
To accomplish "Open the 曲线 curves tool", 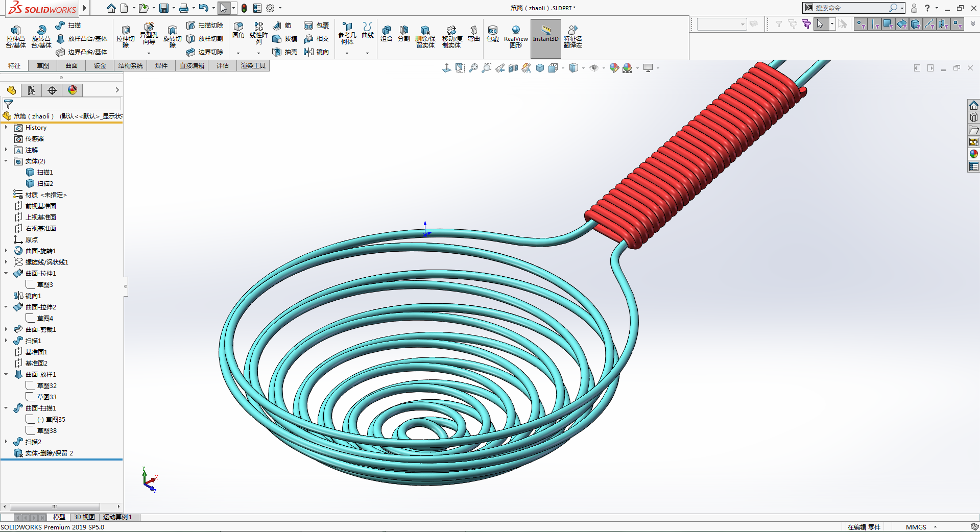I will 368,31.
